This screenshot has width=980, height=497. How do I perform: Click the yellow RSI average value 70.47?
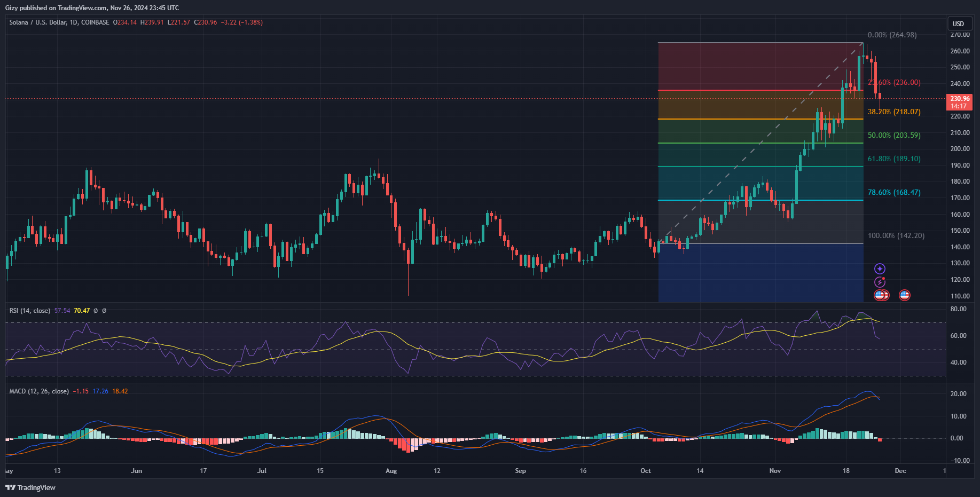pyautogui.click(x=82, y=311)
